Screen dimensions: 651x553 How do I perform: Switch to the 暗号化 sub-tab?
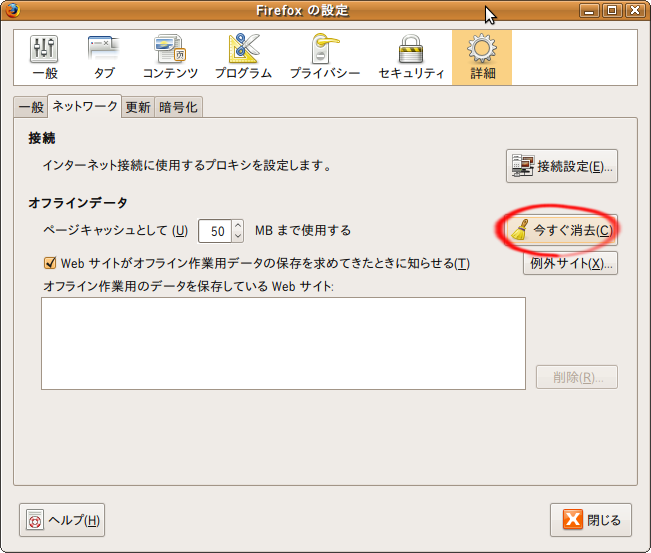tap(178, 107)
